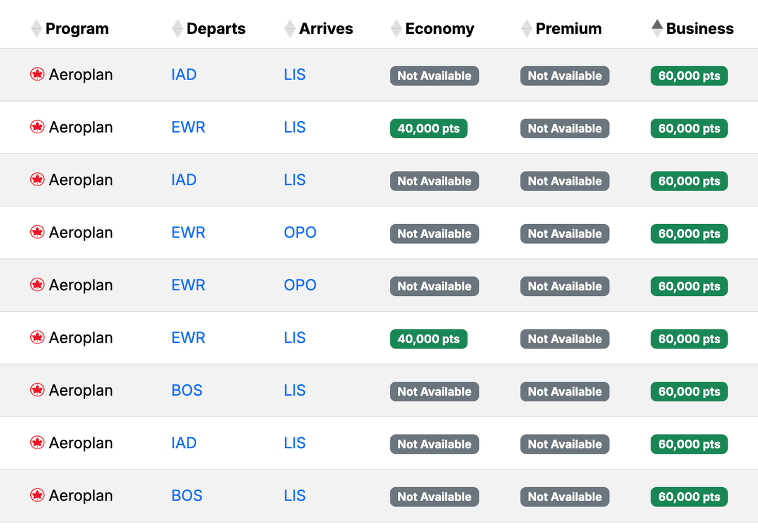Click the sort icon next to the Program header
This screenshot has height=532, width=758.
37,28
